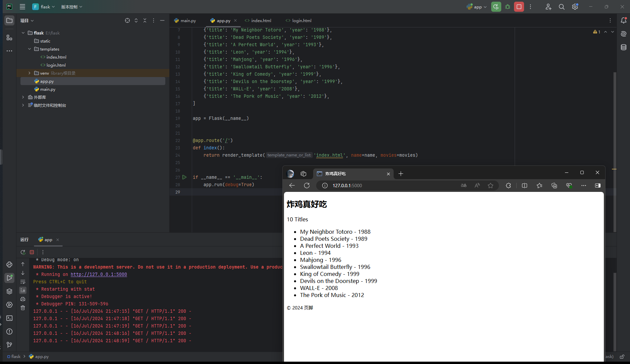Image resolution: width=630 pixels, height=364 pixels.
Task: Open the Git version control tool window
Action: click(9, 345)
